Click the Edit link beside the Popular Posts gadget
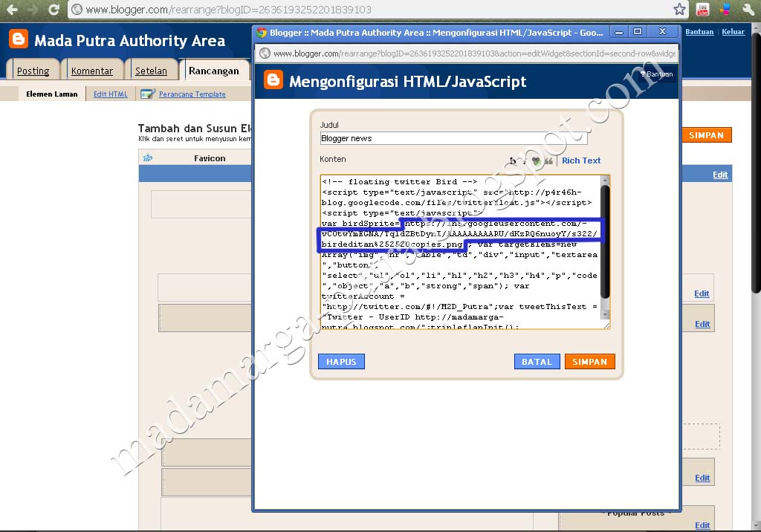 tap(702, 525)
